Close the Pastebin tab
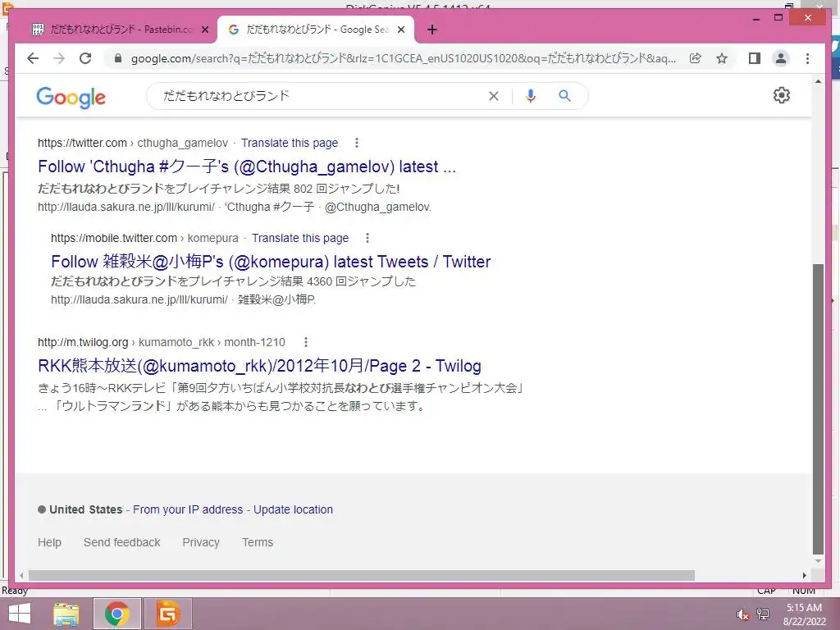The height and width of the screenshot is (630, 840). tap(204, 30)
